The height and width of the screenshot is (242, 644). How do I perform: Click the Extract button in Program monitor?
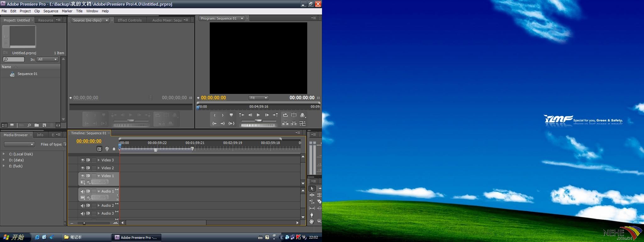294,123
